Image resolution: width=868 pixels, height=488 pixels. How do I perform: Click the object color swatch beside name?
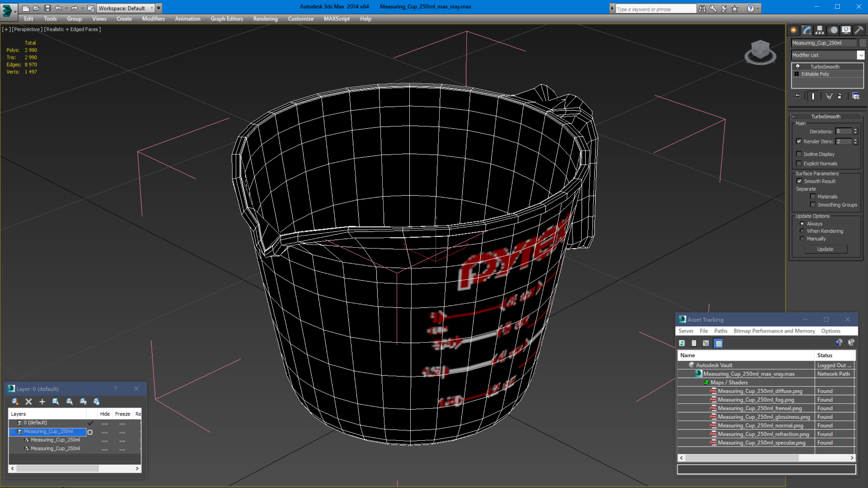pyautogui.click(x=862, y=43)
